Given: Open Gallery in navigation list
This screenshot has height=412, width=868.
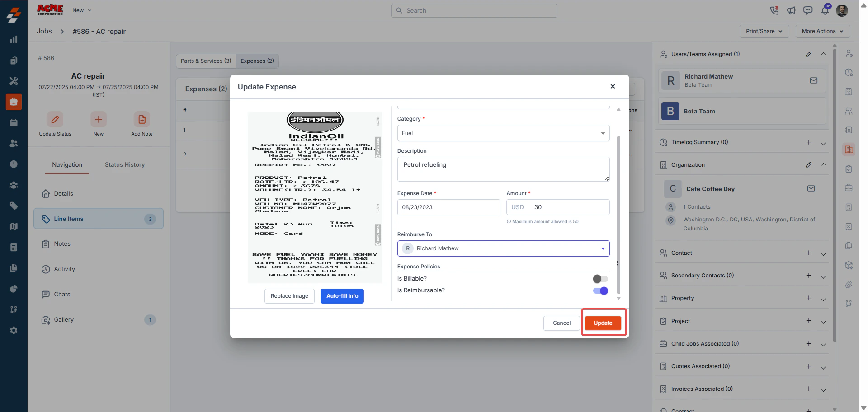Looking at the screenshot, I should 99,320.
